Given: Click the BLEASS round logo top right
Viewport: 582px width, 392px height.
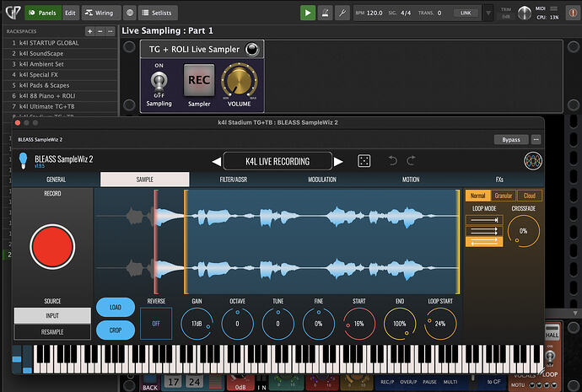Looking at the screenshot, I should pyautogui.click(x=533, y=161).
